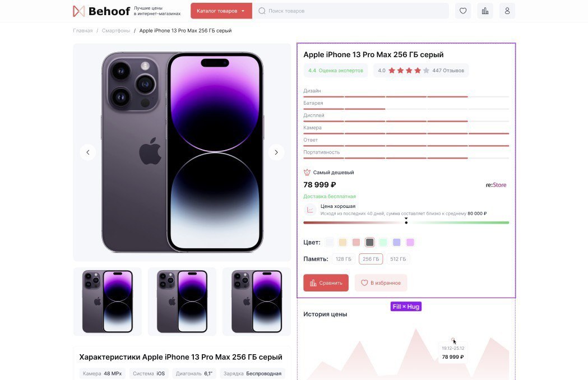Click the Сравнить button

(x=326, y=283)
